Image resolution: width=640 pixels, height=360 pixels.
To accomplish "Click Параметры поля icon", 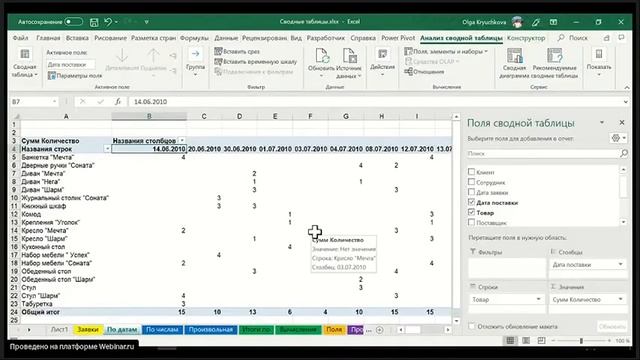I will pyautogui.click(x=52, y=76).
